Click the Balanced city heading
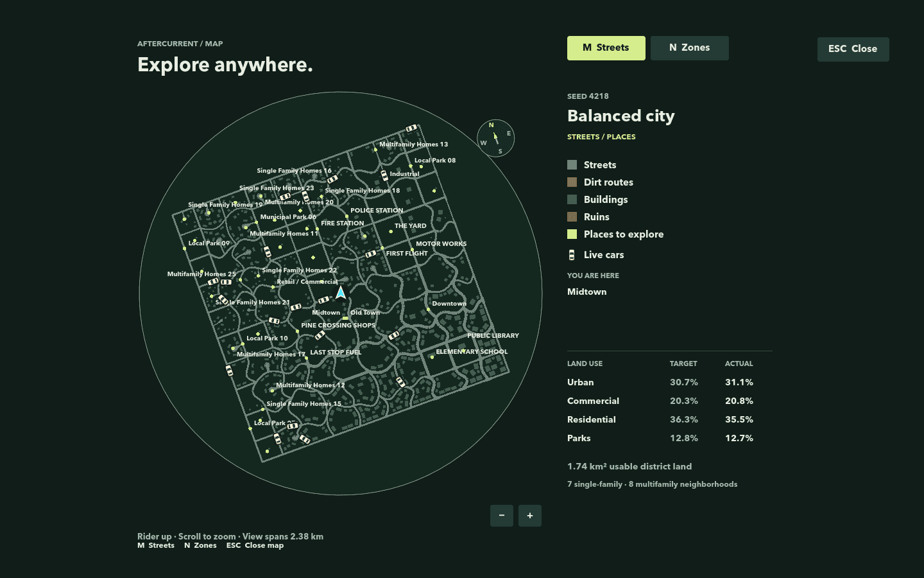Image resolution: width=924 pixels, height=578 pixels. (x=621, y=116)
